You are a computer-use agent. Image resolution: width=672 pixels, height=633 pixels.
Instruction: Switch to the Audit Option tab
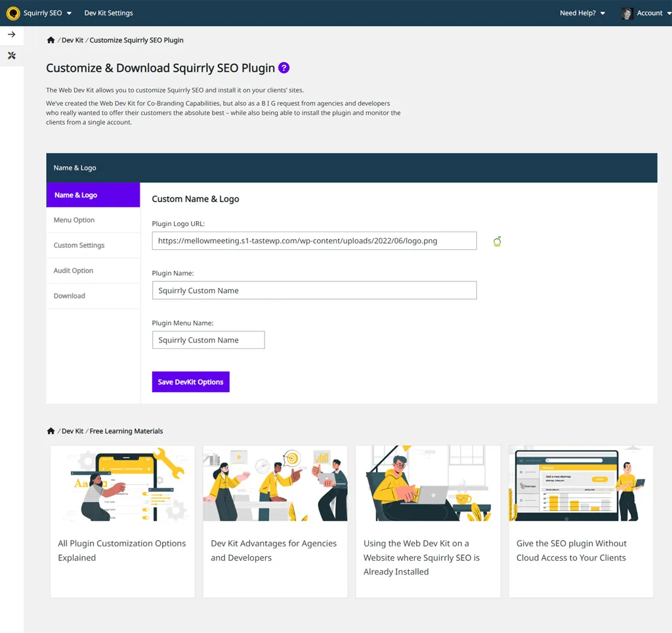click(93, 271)
